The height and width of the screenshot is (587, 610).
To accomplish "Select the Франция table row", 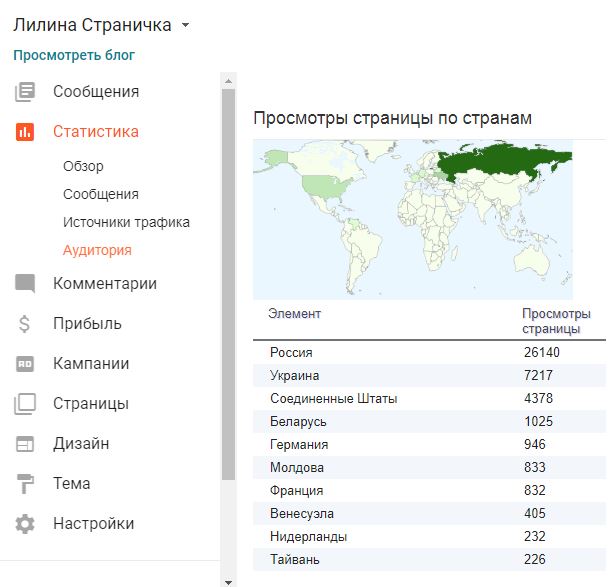I will 429,490.
